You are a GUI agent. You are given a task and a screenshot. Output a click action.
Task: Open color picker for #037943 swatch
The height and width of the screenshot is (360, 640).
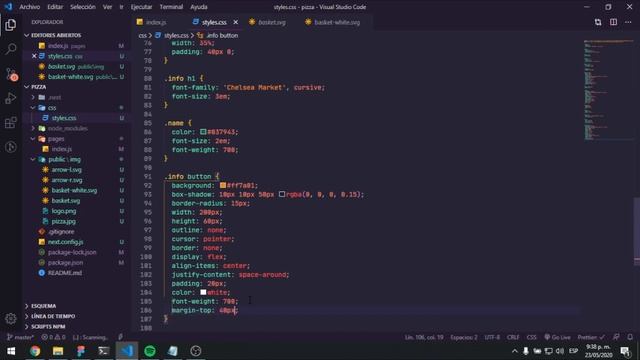tap(203, 132)
